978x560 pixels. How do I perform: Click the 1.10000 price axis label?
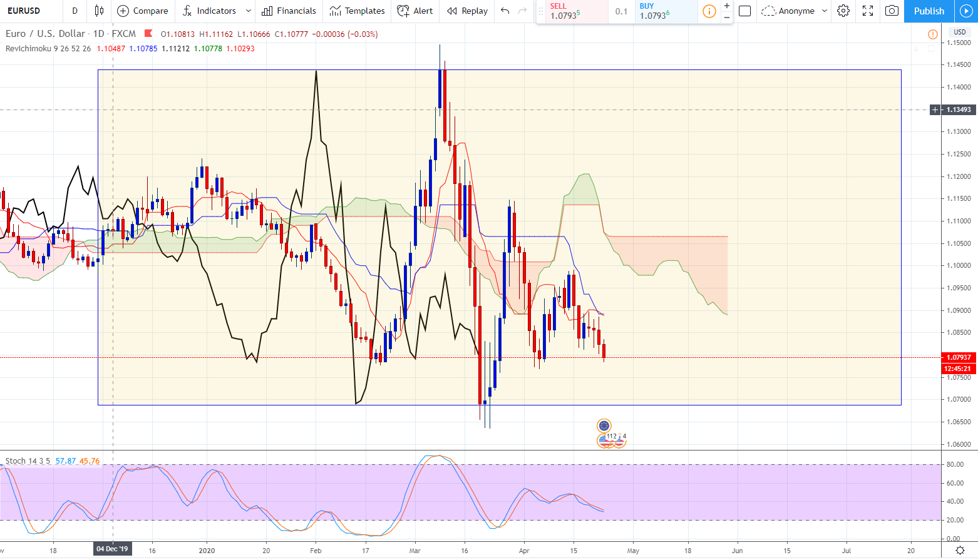pos(959,265)
